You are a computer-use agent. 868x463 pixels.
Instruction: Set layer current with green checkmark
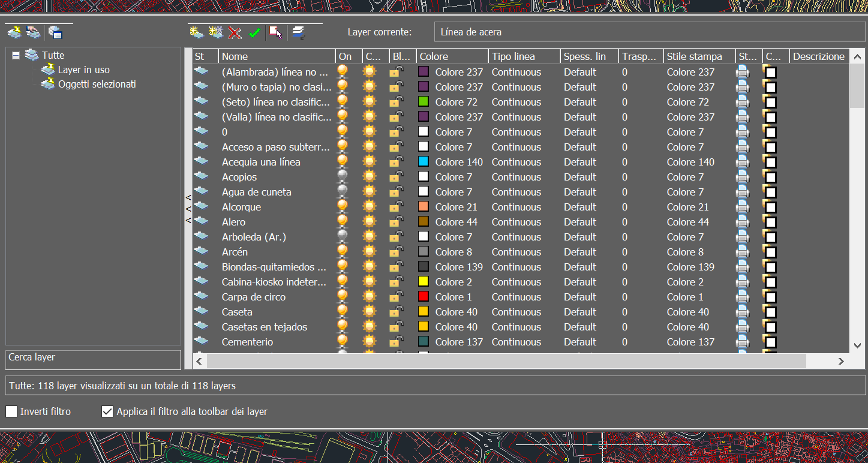[x=254, y=32]
